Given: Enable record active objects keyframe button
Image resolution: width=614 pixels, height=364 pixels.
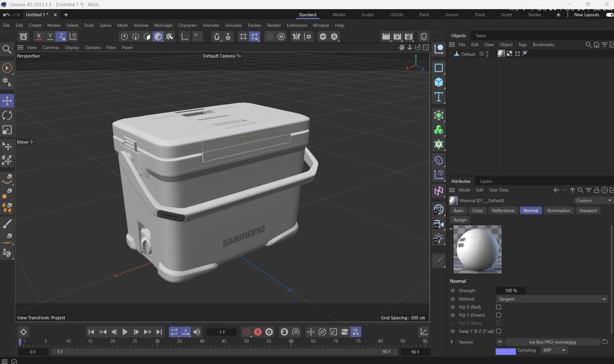Looking at the screenshot, I should click(247, 332).
